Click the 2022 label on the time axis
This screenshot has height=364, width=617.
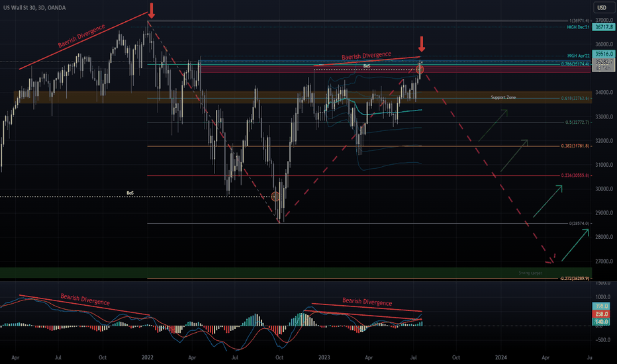point(148,357)
